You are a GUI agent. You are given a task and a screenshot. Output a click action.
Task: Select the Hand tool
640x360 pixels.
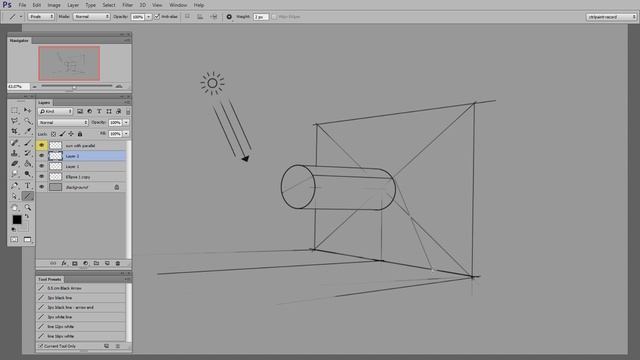15,208
